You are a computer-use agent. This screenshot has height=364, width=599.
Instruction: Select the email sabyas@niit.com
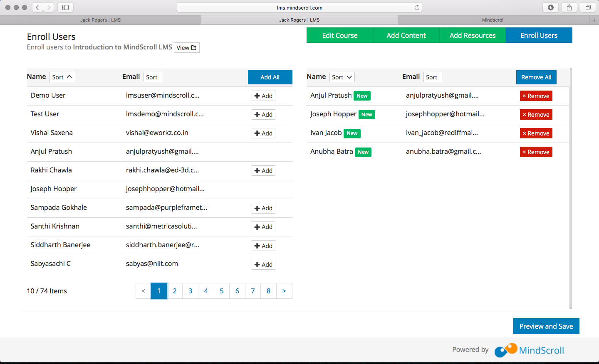pos(152,263)
